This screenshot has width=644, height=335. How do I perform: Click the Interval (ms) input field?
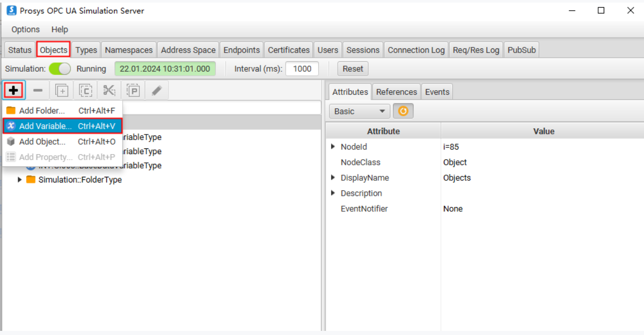[x=302, y=69]
